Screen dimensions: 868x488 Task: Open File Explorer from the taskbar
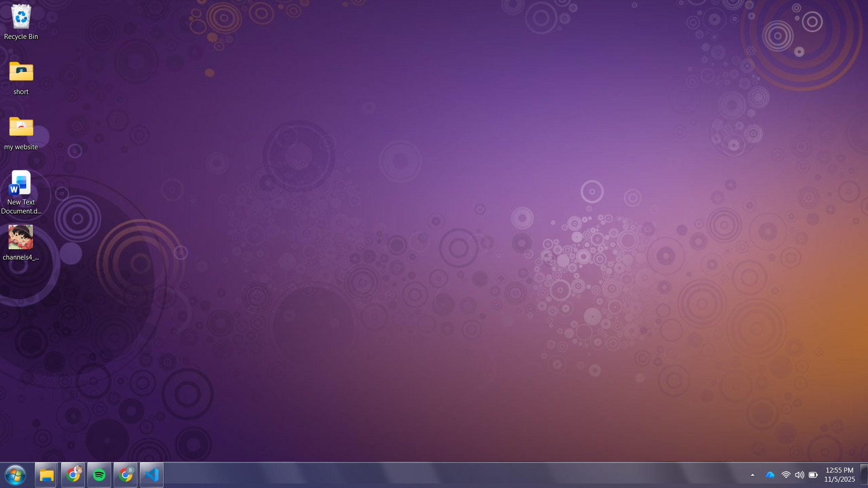tap(46, 475)
